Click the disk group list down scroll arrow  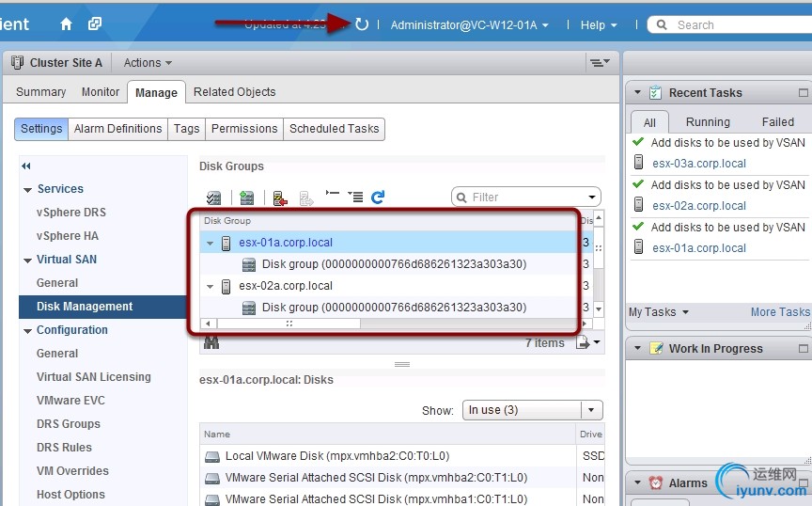(x=599, y=309)
